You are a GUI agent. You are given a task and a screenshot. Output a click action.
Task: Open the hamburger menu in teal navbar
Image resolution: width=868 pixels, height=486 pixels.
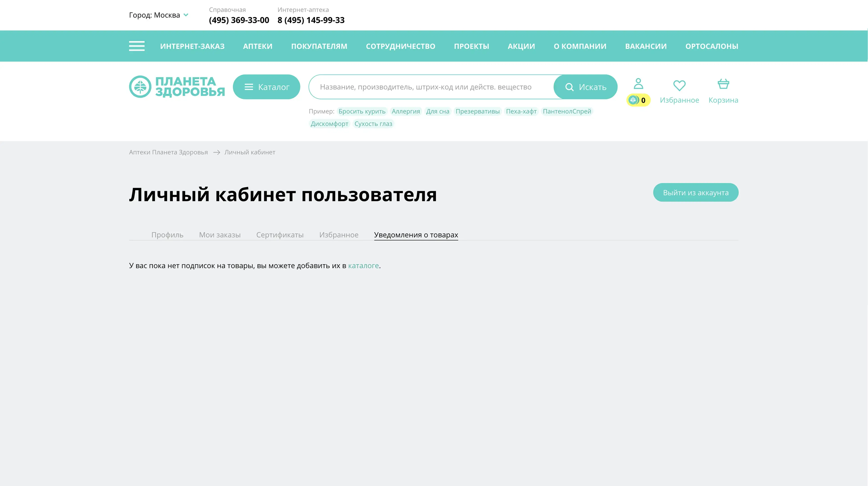[136, 46]
